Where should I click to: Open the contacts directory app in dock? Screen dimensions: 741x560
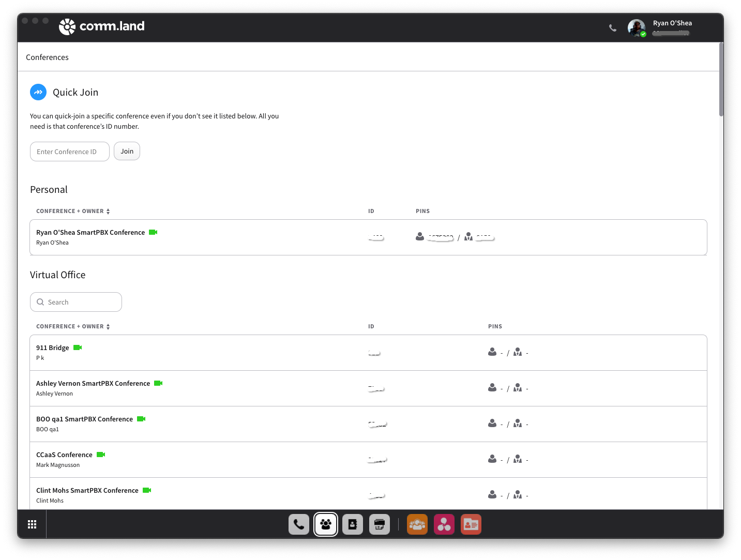pos(353,524)
